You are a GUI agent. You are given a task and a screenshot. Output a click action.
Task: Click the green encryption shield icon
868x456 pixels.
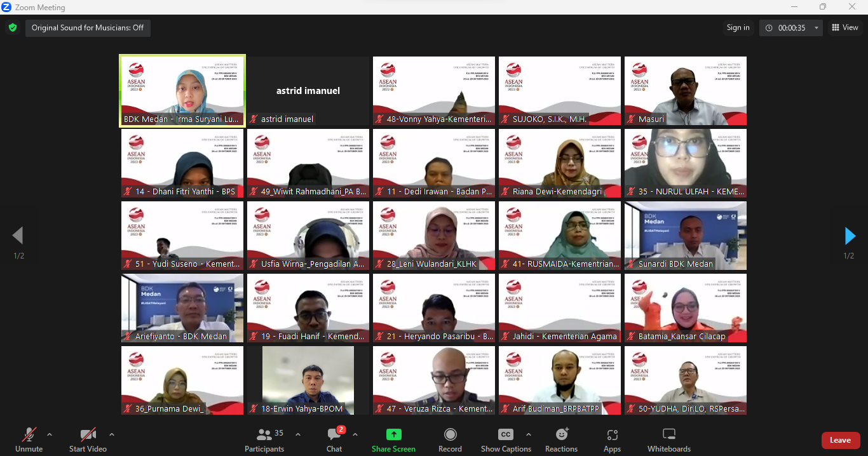(x=12, y=27)
